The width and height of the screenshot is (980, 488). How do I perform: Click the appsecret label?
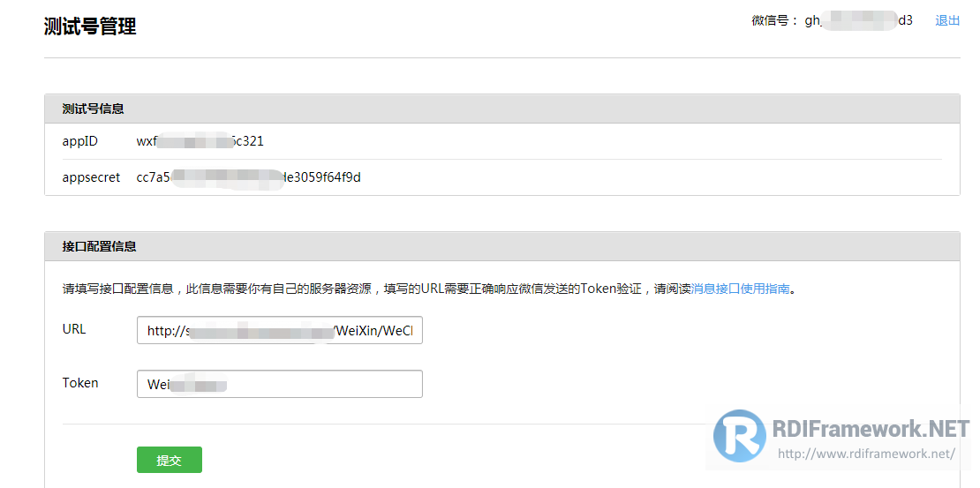coord(91,177)
